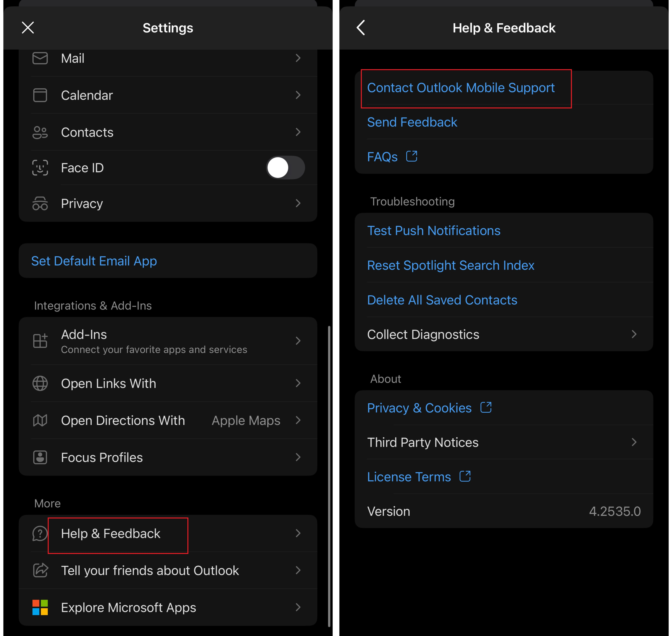Tap Connect your favorite apps and services
This screenshot has height=636, width=672.
pyautogui.click(x=154, y=350)
